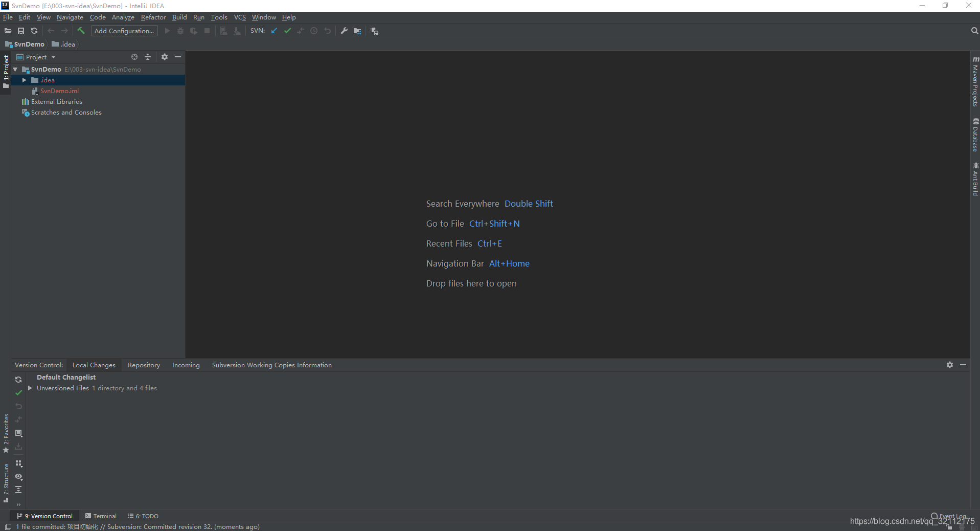Switch to the Repository tab
This screenshot has width=980, height=531.
coord(144,365)
